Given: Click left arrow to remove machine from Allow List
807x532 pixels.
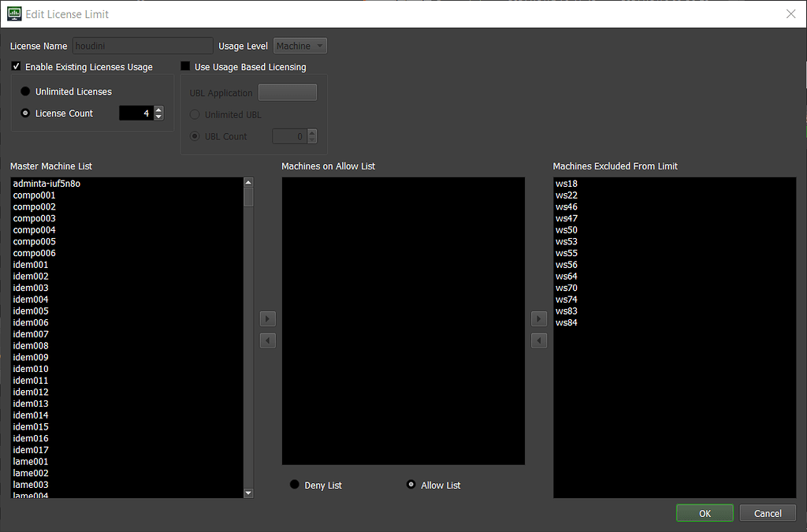Looking at the screenshot, I should pos(268,340).
